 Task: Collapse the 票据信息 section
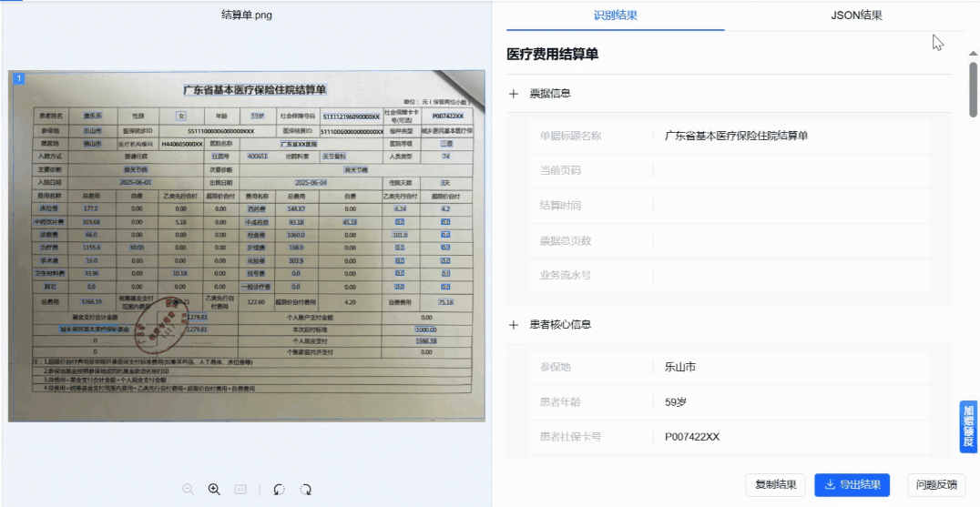click(x=514, y=94)
